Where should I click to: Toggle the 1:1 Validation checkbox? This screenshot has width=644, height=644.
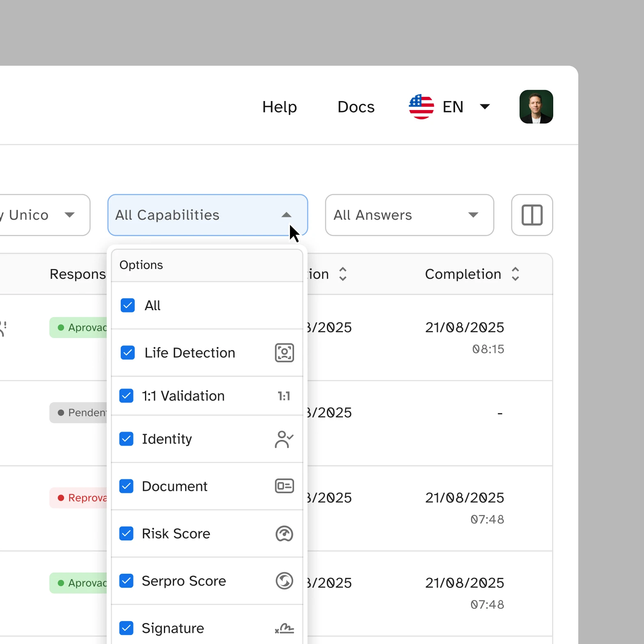pos(126,396)
